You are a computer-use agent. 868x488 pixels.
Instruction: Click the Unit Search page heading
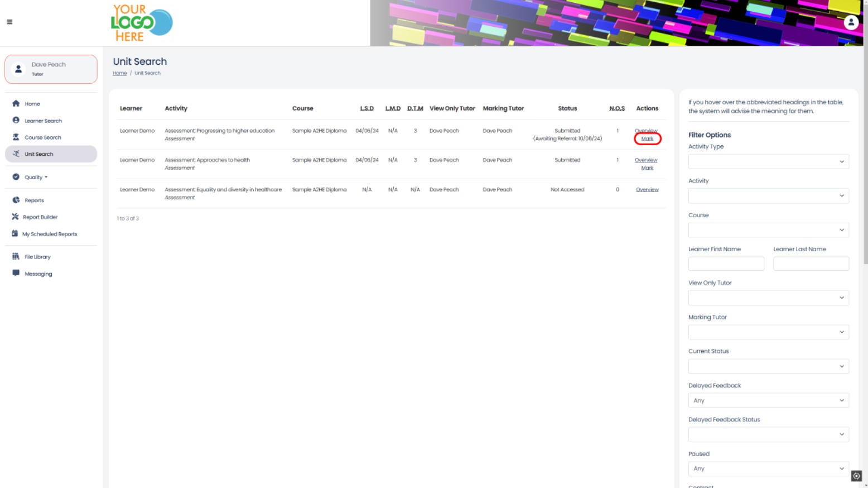coord(140,61)
